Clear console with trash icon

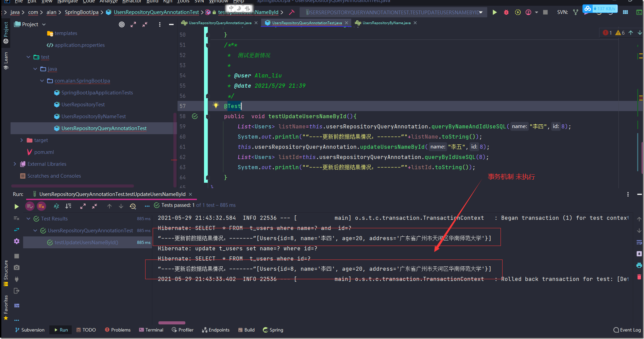point(639,277)
